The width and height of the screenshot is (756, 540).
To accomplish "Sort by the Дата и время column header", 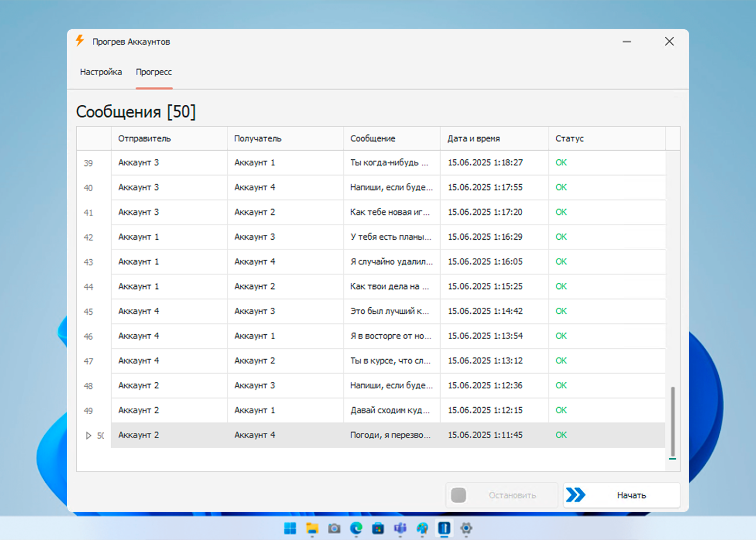I will [x=474, y=139].
